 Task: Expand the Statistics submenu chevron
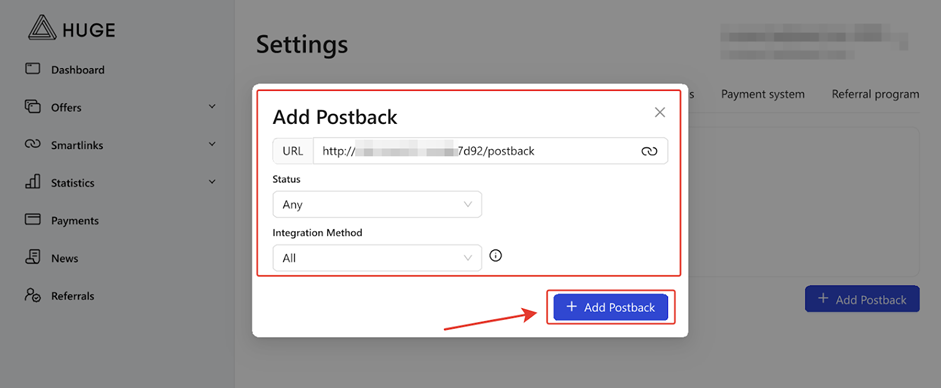coord(212,182)
